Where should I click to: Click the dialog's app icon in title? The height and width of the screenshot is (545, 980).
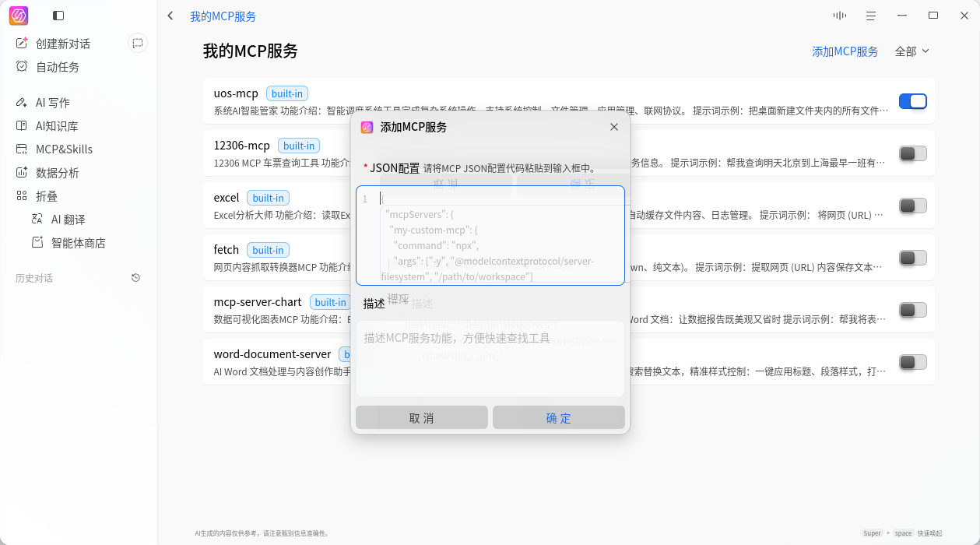(x=367, y=127)
